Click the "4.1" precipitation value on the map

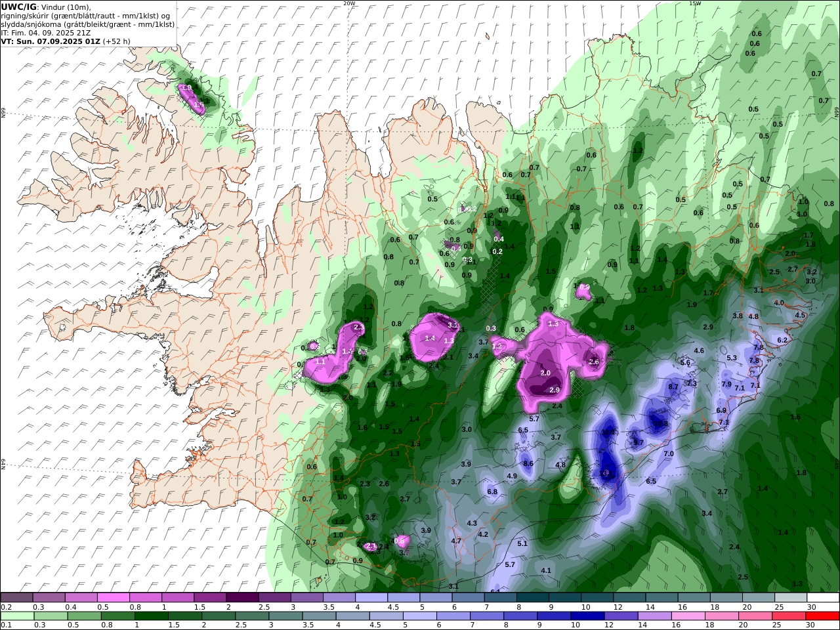[x=546, y=570]
